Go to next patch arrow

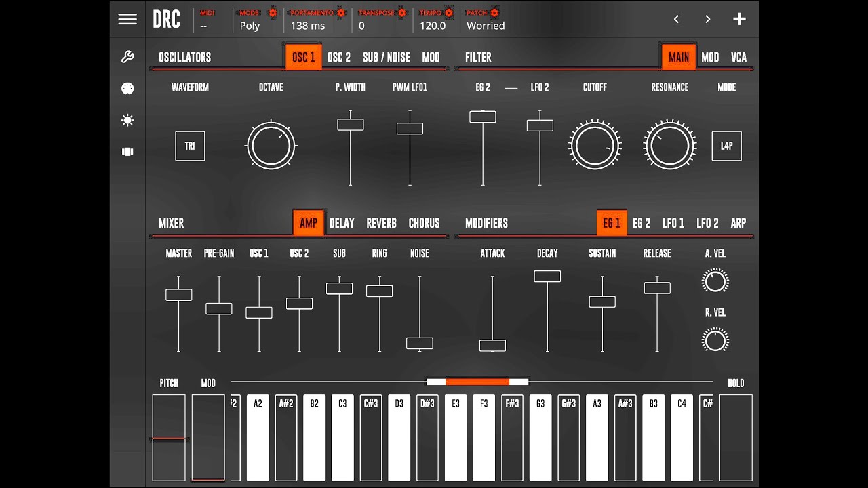click(x=707, y=19)
